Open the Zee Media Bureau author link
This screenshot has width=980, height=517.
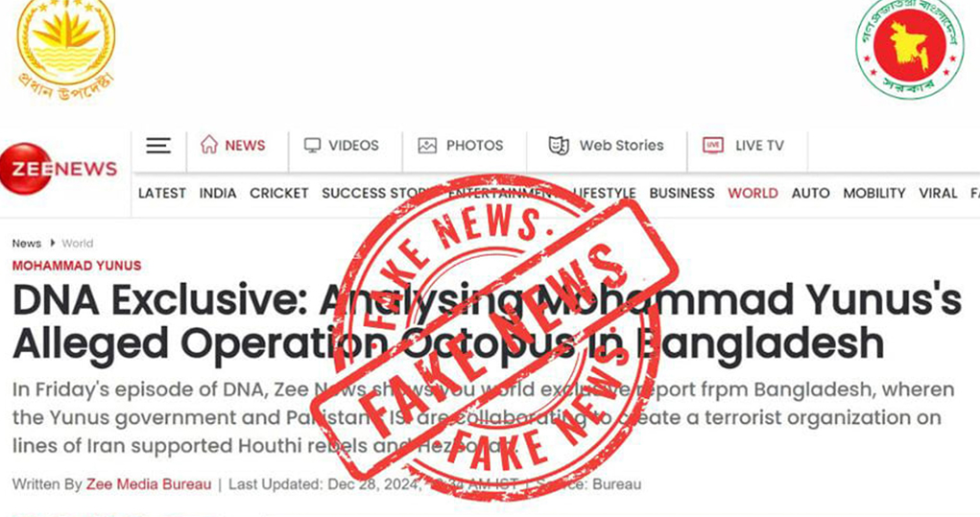point(149,484)
